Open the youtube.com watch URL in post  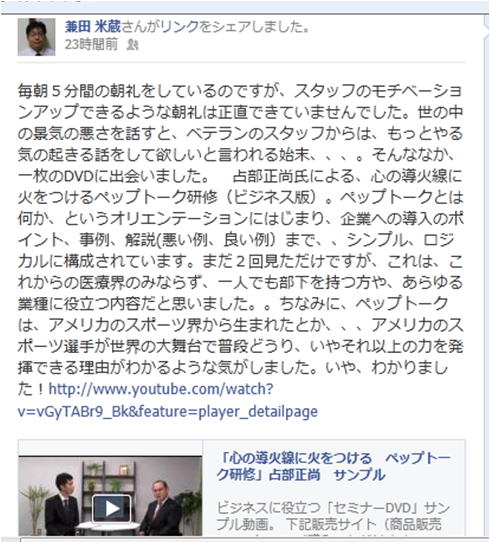coord(168,400)
